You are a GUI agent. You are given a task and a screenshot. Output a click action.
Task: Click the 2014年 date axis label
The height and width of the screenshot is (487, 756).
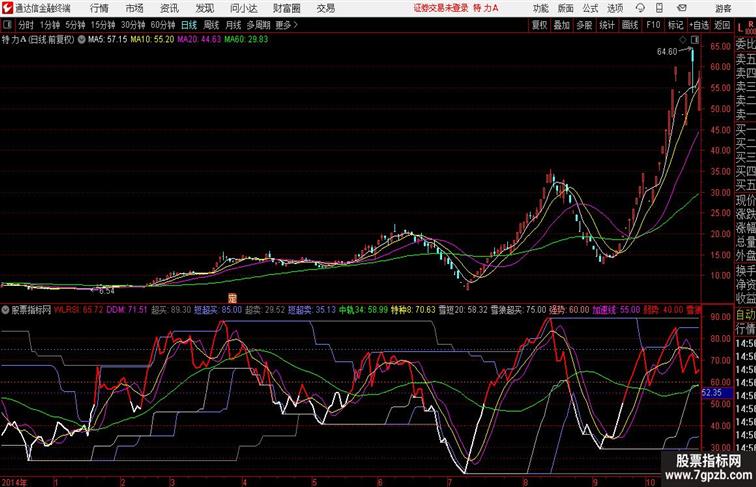[14, 482]
